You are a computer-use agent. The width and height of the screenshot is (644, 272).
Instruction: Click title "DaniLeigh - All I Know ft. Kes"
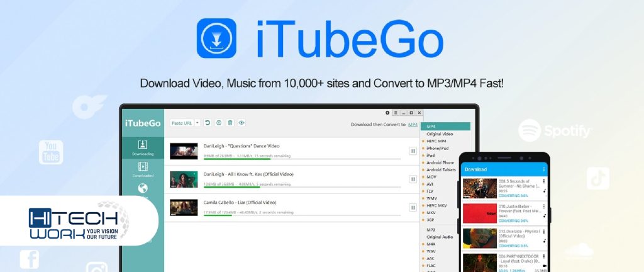248,174
